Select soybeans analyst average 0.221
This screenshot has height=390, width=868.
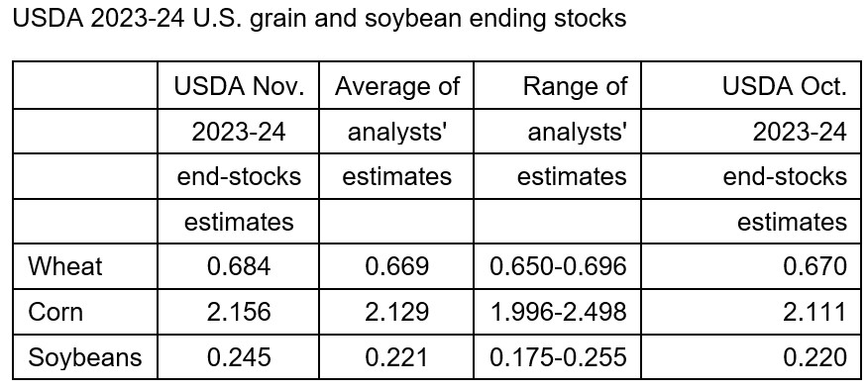397,356
